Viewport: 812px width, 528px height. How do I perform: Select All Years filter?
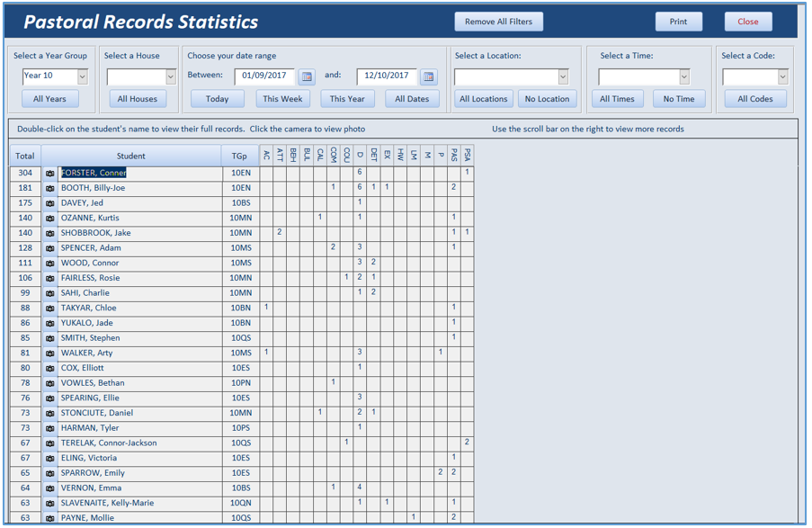49,98
